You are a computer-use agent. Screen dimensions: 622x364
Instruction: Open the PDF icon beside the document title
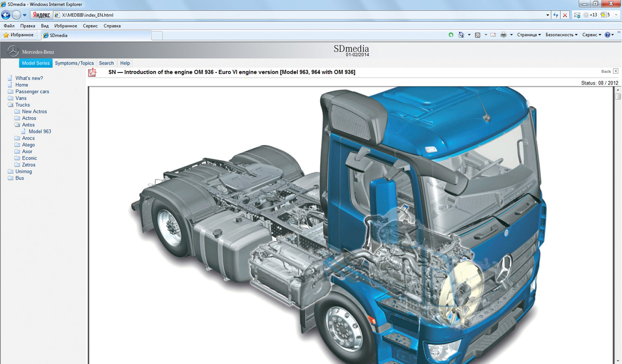click(92, 72)
